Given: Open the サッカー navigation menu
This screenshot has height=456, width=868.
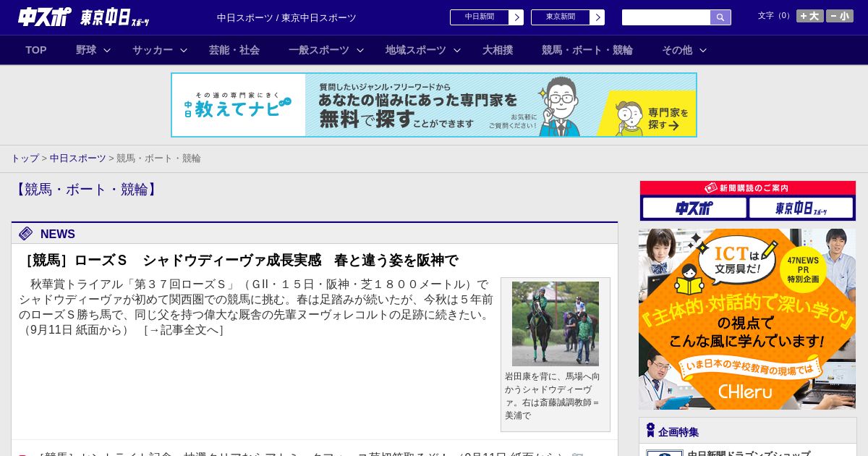Looking at the screenshot, I should pos(153,50).
